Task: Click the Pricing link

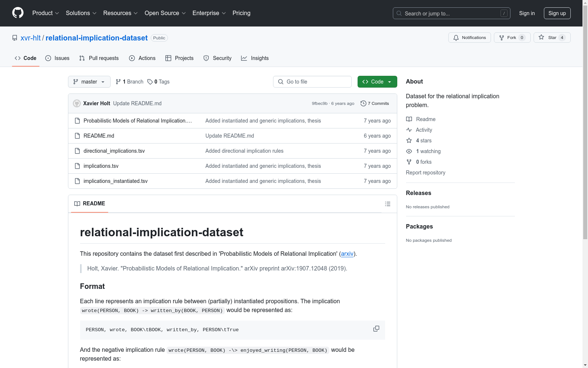Action: pos(241,13)
